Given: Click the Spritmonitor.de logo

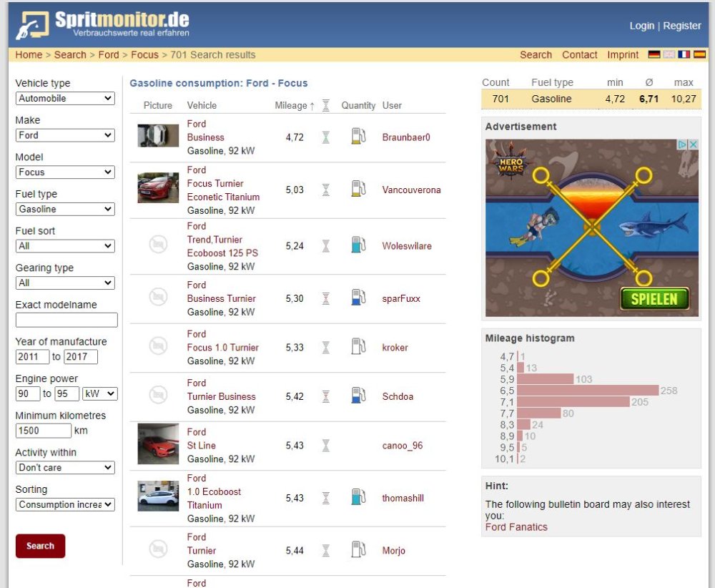Looking at the screenshot, I should click(104, 24).
